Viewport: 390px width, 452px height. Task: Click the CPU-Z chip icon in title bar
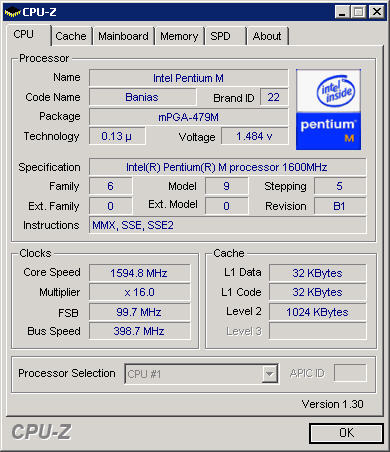click(x=12, y=13)
